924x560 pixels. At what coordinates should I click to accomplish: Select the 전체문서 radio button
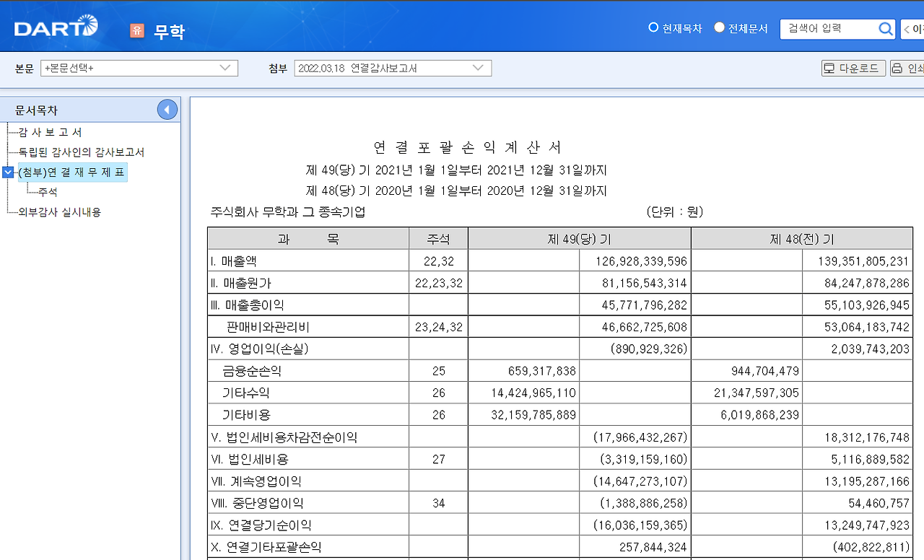[x=719, y=27]
